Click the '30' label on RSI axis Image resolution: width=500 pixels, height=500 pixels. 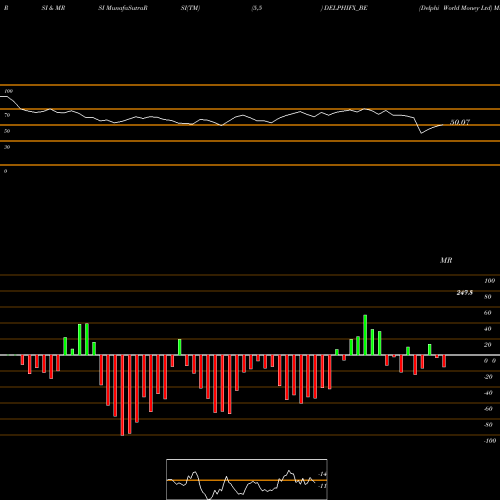[x=7, y=147]
